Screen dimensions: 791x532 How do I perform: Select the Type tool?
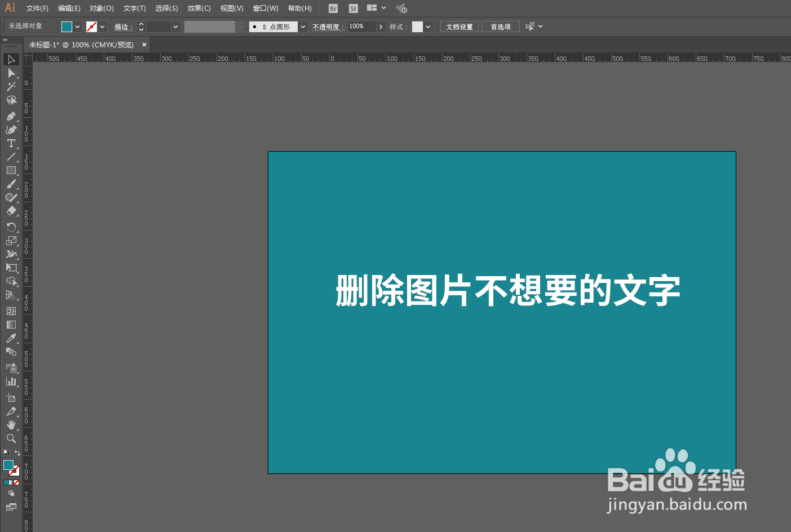[11, 143]
